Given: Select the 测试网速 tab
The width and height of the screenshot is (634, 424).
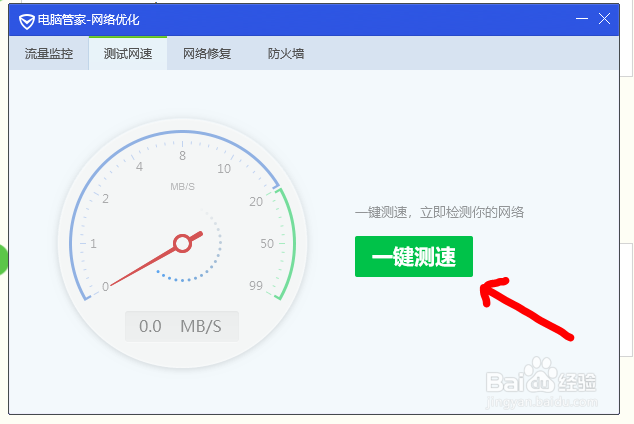Looking at the screenshot, I should tap(128, 53).
